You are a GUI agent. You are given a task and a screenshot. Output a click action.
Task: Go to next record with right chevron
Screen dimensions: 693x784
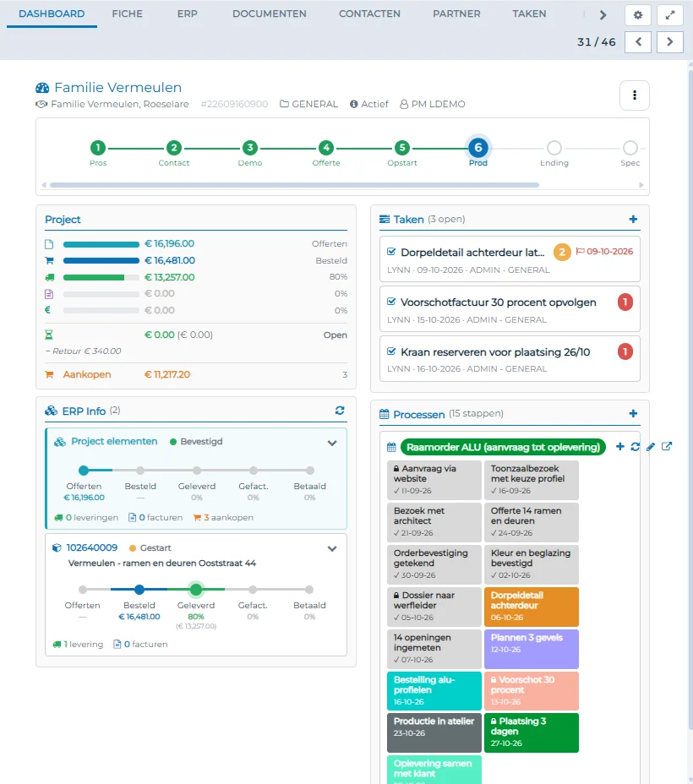point(670,42)
